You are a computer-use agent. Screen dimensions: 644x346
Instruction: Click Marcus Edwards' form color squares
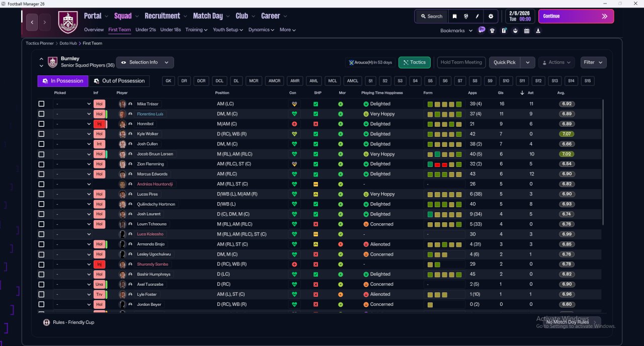444,174
